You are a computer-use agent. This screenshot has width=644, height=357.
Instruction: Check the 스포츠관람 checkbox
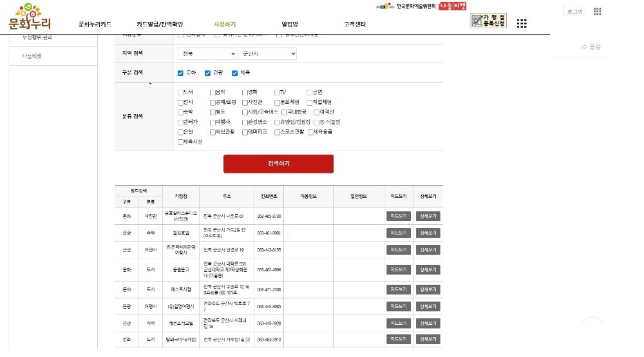[x=277, y=132]
